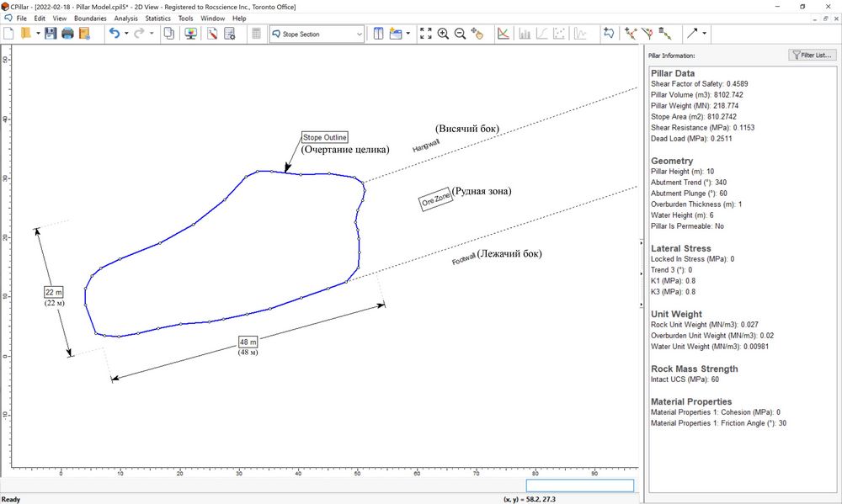This screenshot has height=504, width=842.
Task: Click the Print icon
Action: pyautogui.click(x=67, y=34)
